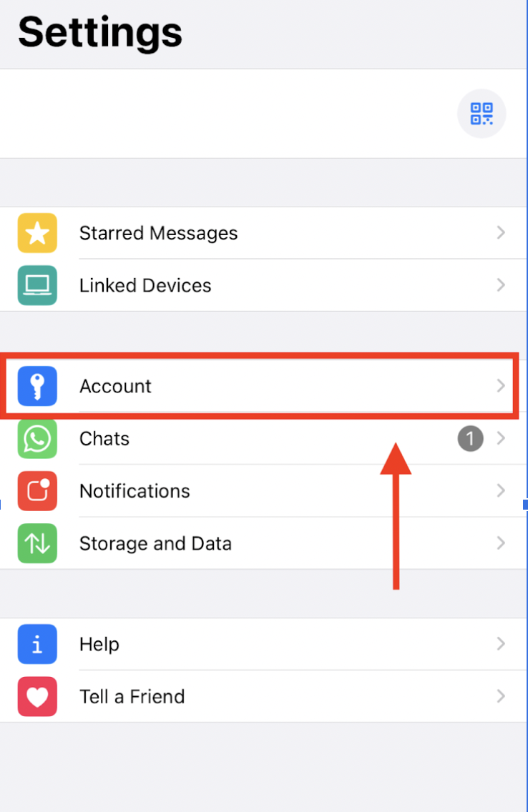The height and width of the screenshot is (812, 528).
Task: Click the blue info Help icon
Action: (37, 644)
